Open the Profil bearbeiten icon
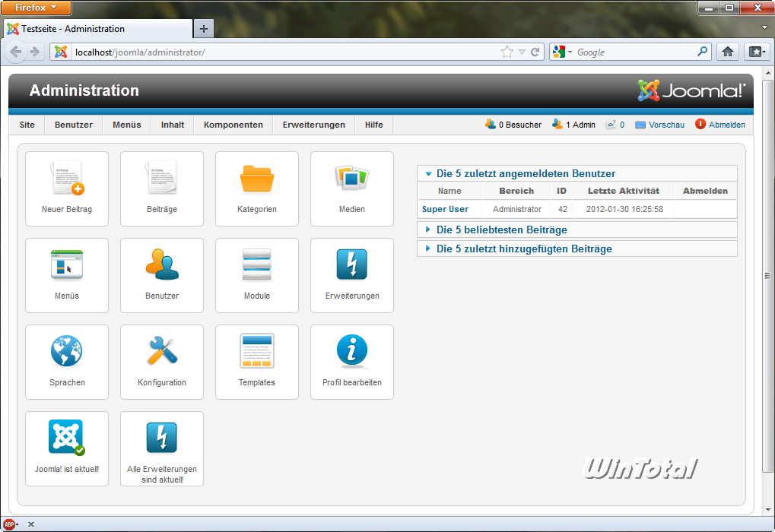This screenshot has height=532, width=775. tap(352, 362)
